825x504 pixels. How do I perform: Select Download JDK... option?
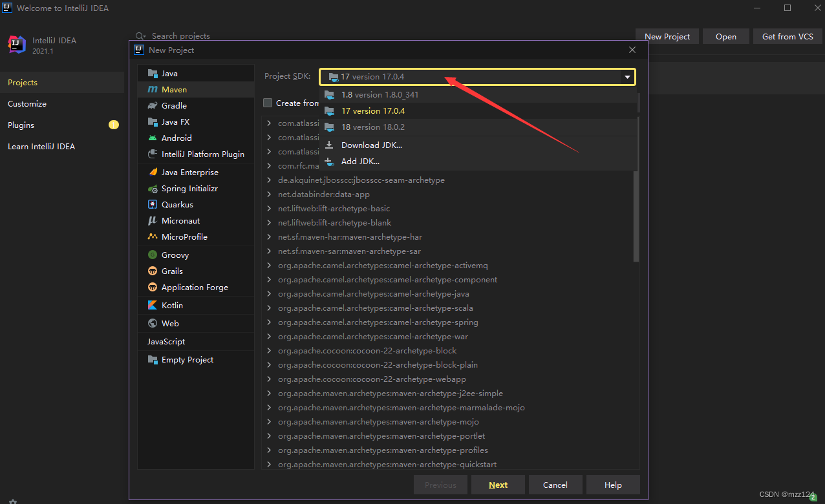coord(478,145)
